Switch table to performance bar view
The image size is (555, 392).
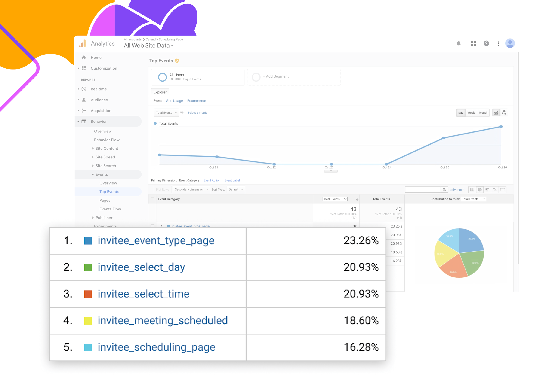487,190
